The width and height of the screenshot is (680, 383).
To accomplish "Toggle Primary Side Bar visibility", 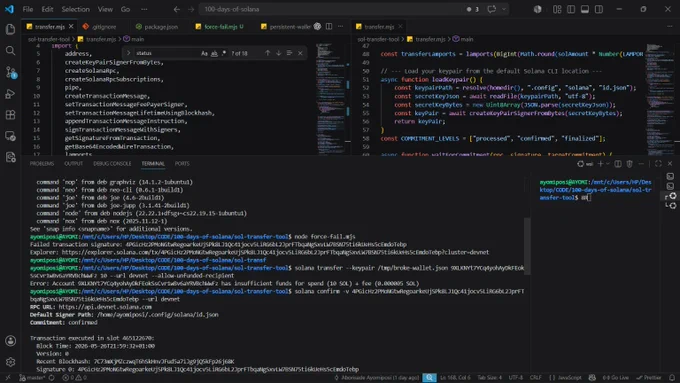I will click(571, 9).
